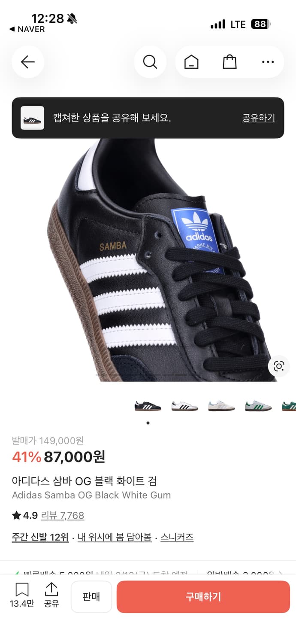Screen dimensions: 296x644
Task: Tap the back arrow icon
Action: pos(28,62)
